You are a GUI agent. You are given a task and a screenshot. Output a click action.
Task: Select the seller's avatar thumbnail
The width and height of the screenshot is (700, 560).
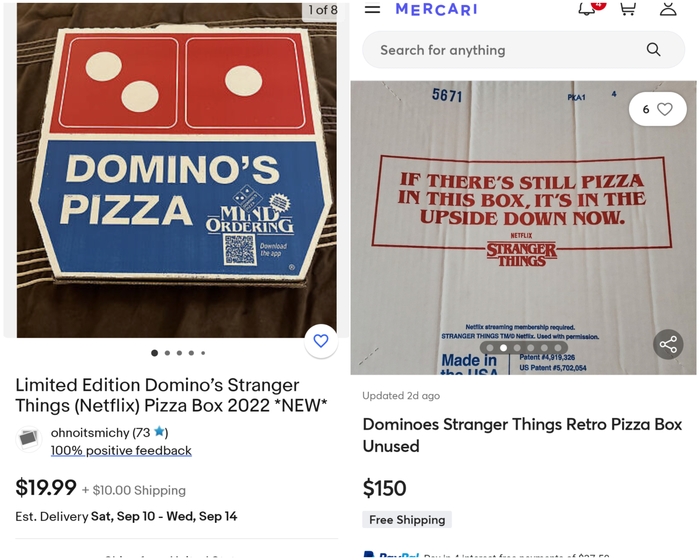coord(29,439)
